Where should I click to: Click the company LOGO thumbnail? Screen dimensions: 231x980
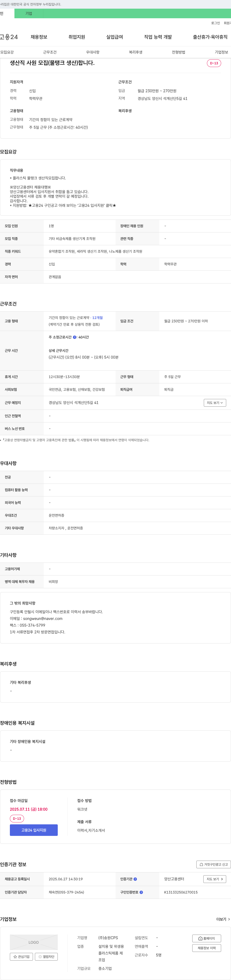33,942
